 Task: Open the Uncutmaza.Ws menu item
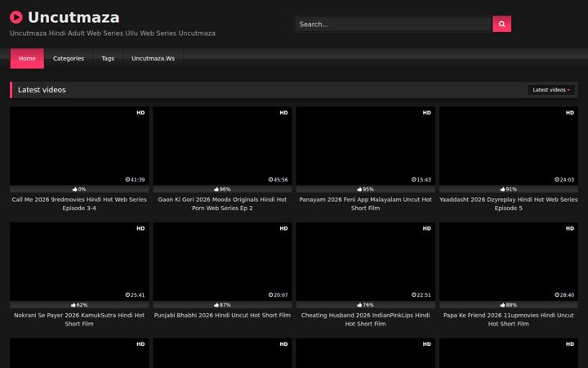pos(153,59)
